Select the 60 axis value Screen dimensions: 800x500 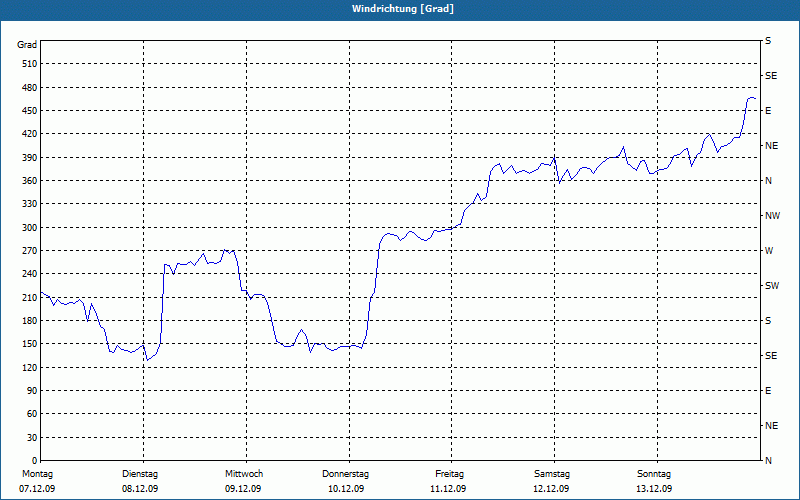click(32, 414)
